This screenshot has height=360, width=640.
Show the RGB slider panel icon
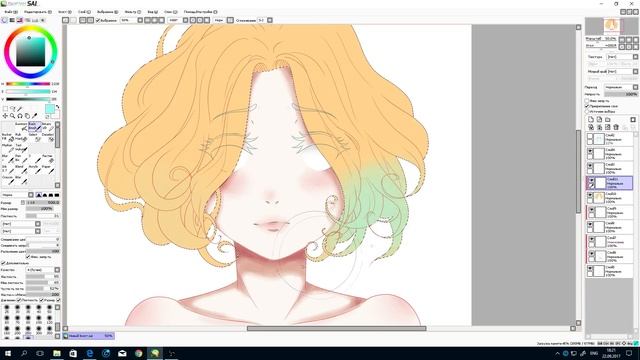tap(12, 20)
